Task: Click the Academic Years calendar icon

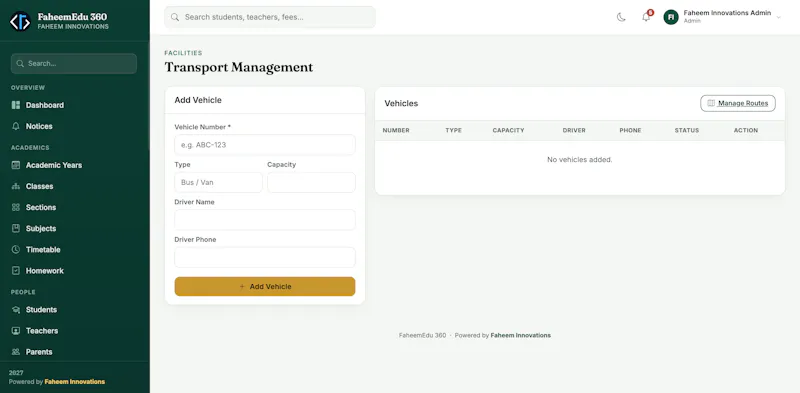Action: click(x=16, y=165)
